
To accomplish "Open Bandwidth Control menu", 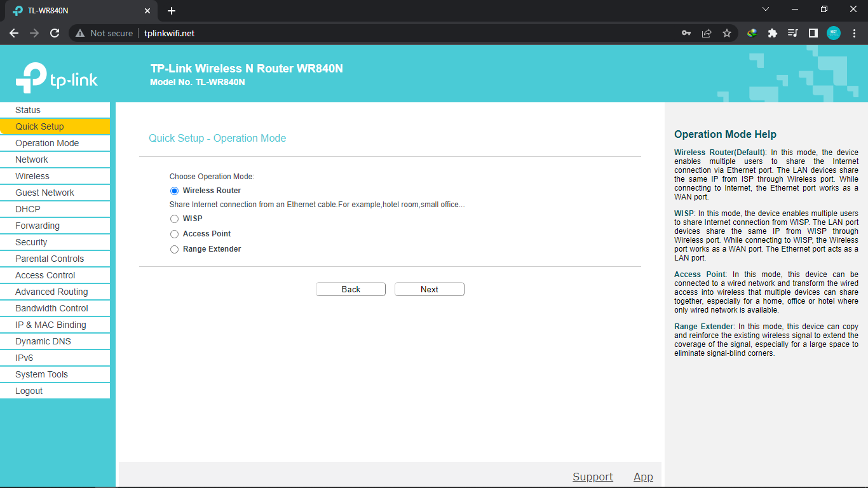I will [x=55, y=308].
